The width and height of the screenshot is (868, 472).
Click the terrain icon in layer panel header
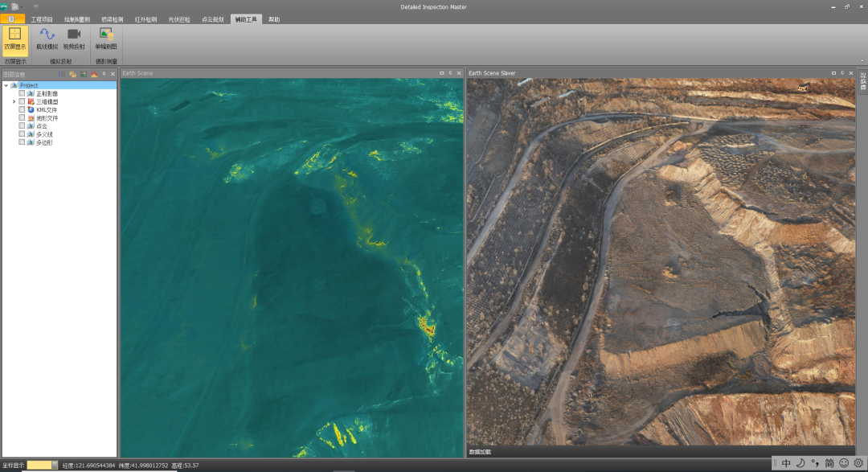(x=94, y=74)
